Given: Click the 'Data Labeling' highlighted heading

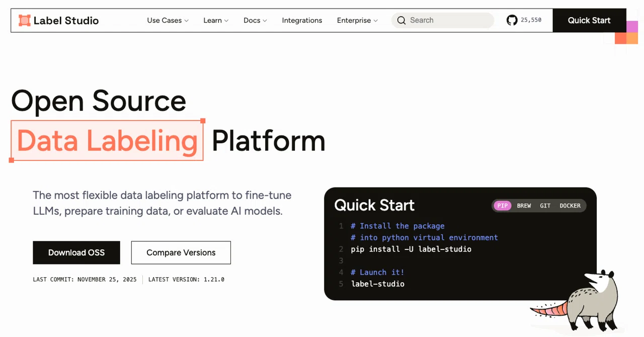Looking at the screenshot, I should tap(107, 140).
